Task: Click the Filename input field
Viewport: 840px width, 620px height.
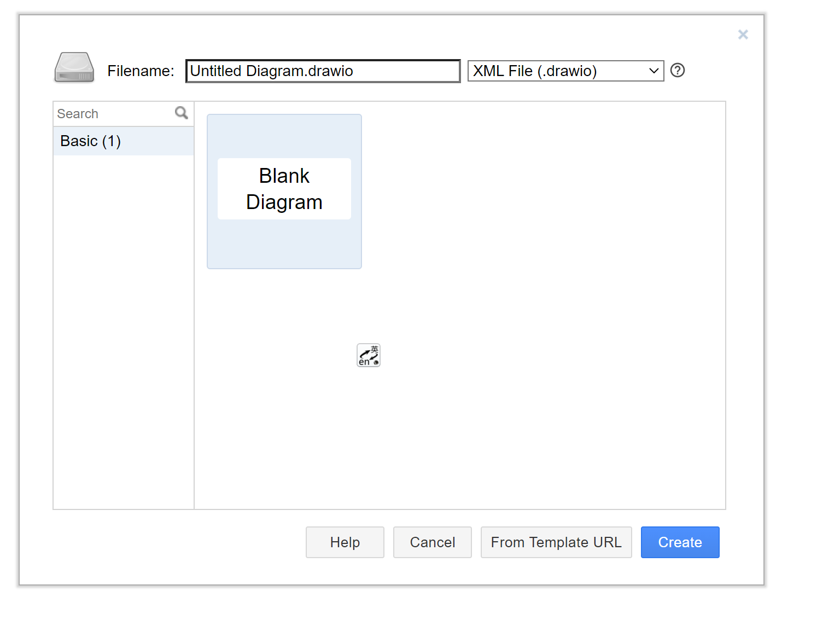Action: click(x=323, y=71)
